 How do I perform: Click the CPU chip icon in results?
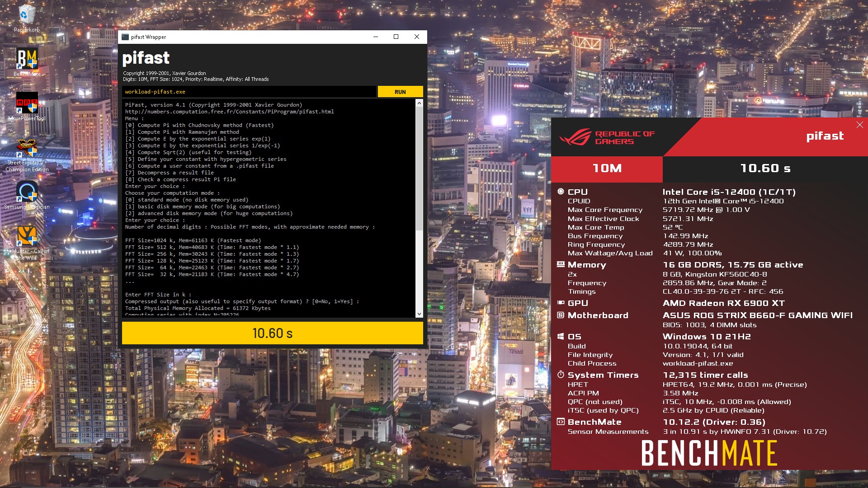[561, 192]
